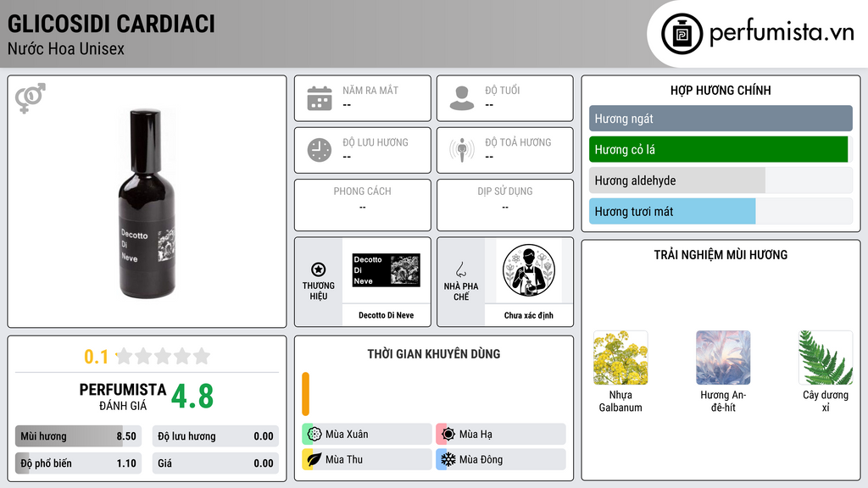Screen dimensions: 868x488
Task: Click the ĐỘ LƯU HƯƠNG card label
Action: tap(376, 142)
